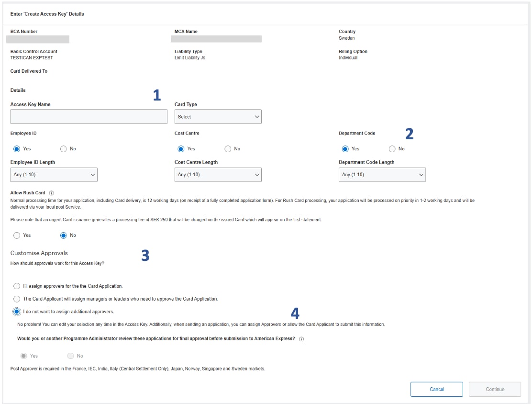This screenshot has width=532, height=404.
Task: Open the Card Type dropdown
Action: click(x=218, y=116)
